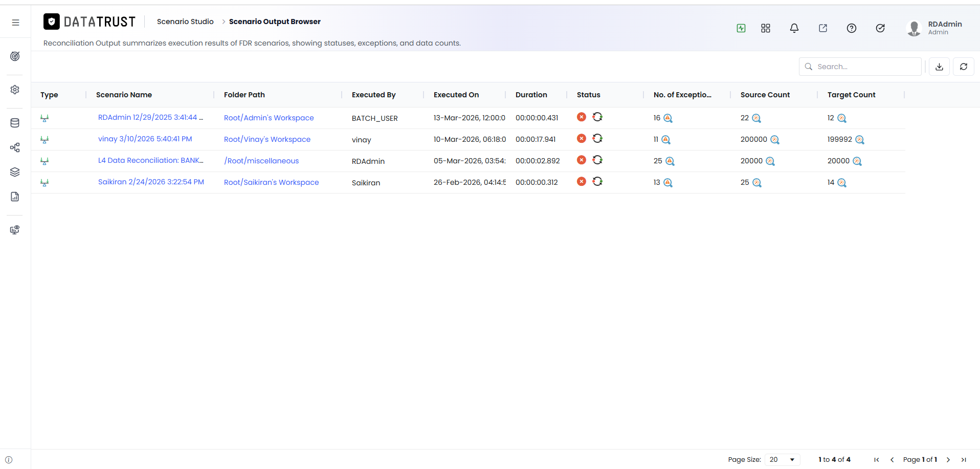Open scenario vinay 3/10/2026 5:40:41 PM
This screenshot has height=469, width=980.
tap(145, 139)
